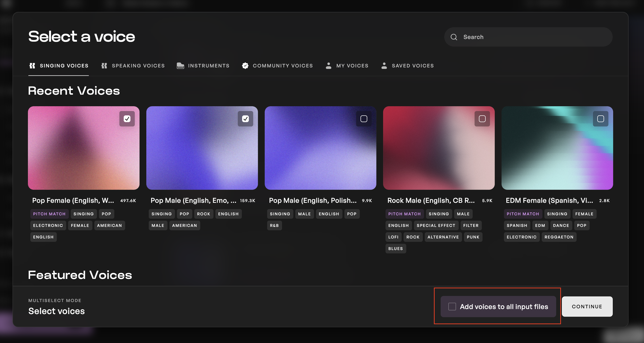Click the 9.9K usage count
This screenshot has height=343, width=644.
tap(367, 201)
